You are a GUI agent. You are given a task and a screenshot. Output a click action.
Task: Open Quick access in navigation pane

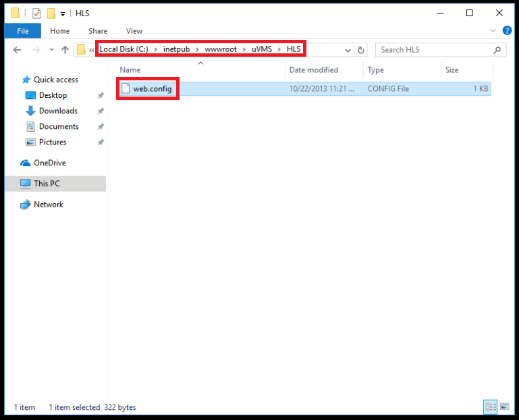pyautogui.click(x=55, y=80)
